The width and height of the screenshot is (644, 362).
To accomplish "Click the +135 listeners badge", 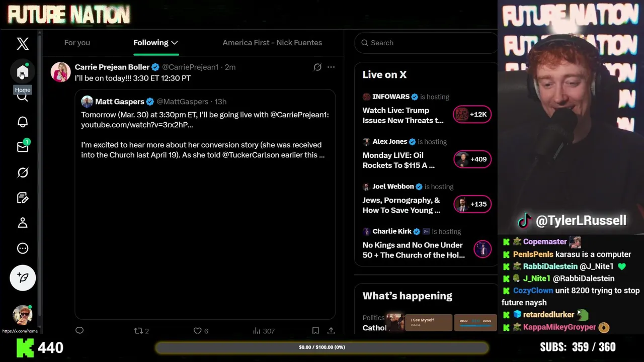I will [472, 204].
